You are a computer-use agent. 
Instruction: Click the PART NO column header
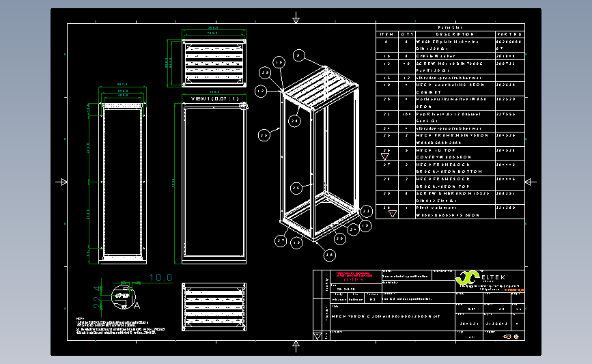pyautogui.click(x=509, y=34)
